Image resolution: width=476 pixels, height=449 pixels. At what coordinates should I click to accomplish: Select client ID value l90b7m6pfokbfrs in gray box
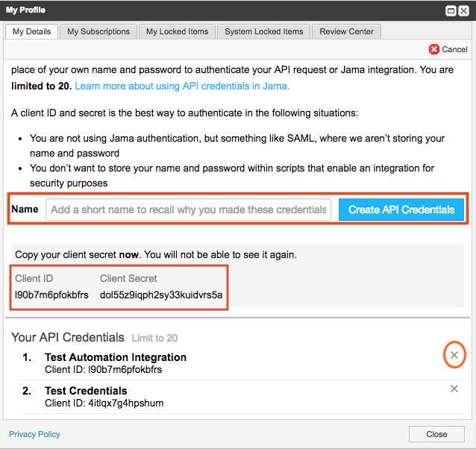pos(51,295)
